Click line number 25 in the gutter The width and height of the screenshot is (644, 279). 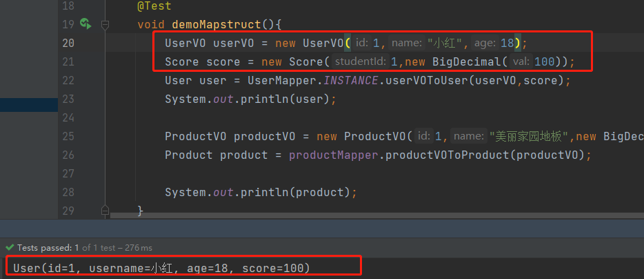click(68, 136)
